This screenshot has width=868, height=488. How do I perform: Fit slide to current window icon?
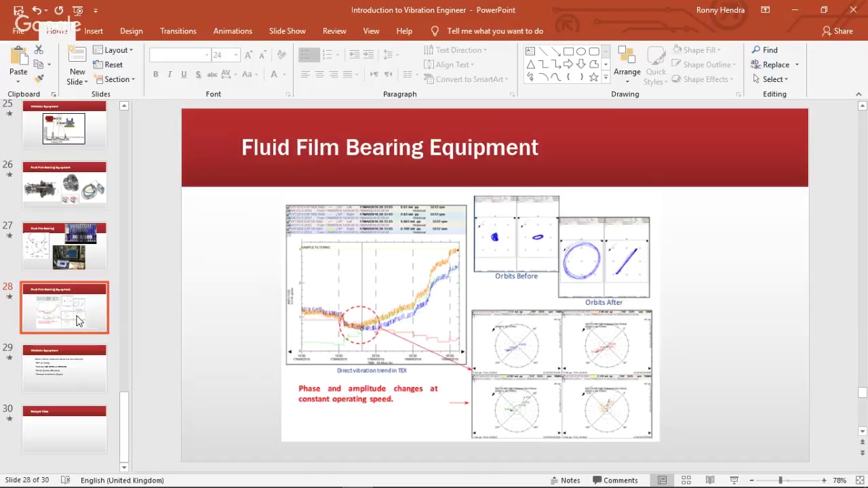coord(859,480)
